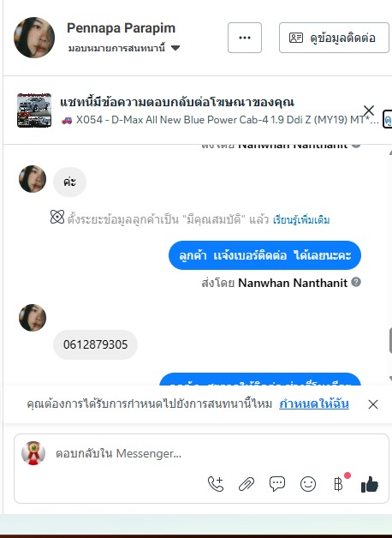Viewport: 392px width, 538px height.
Task: Click the phone call icon in reply box
Action: [x=216, y=484]
